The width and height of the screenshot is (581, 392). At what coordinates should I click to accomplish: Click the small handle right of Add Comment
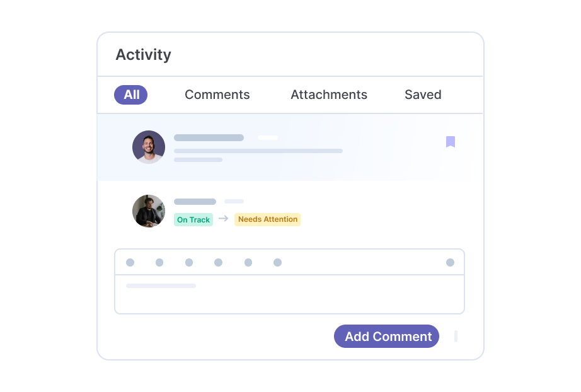click(x=456, y=337)
